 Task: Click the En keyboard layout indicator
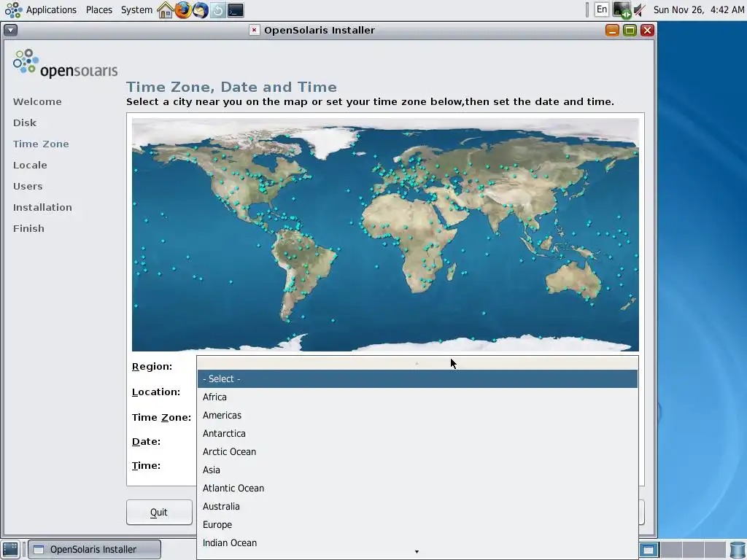[x=602, y=9]
